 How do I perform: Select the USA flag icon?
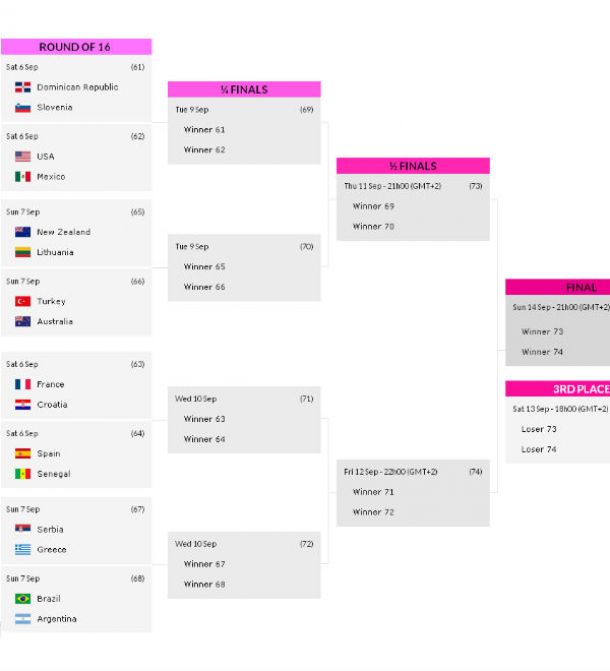tap(23, 157)
